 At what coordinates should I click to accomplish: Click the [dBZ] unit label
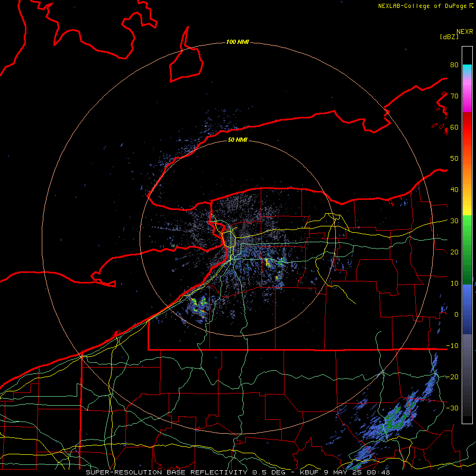(x=449, y=36)
